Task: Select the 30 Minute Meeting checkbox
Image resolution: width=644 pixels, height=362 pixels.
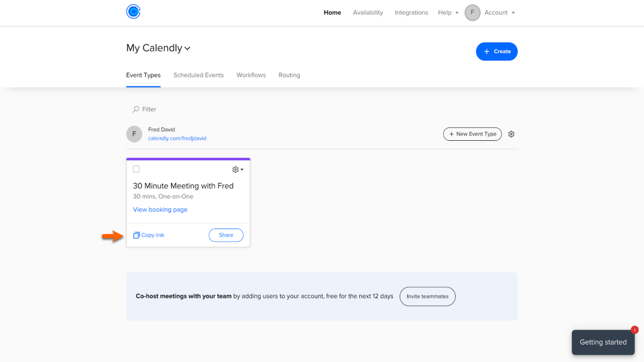Action: click(x=136, y=169)
